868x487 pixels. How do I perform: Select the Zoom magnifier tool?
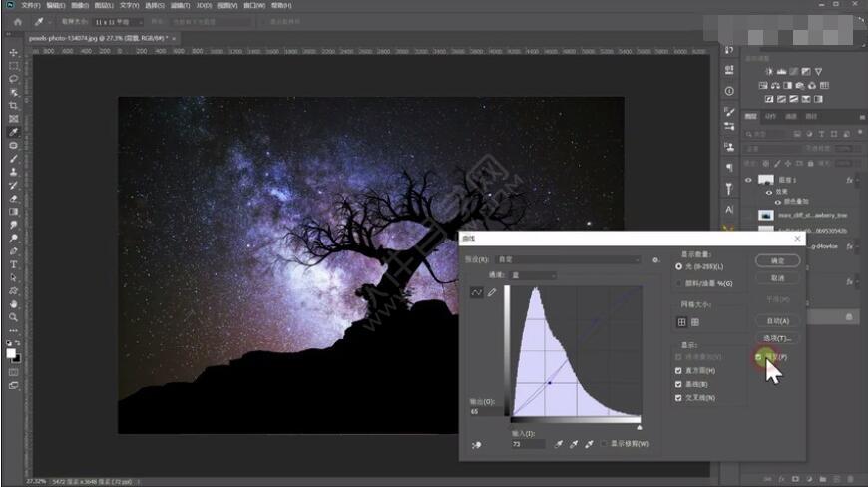coord(14,317)
